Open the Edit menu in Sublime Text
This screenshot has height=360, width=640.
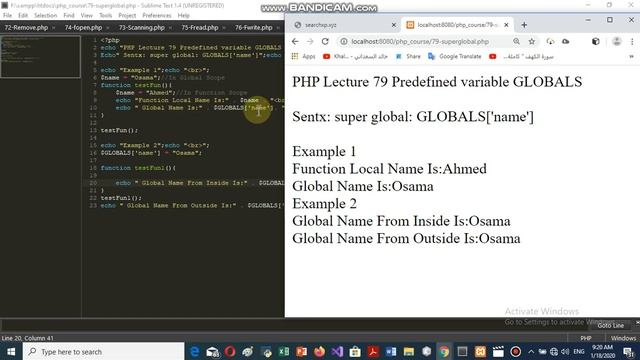23,16
